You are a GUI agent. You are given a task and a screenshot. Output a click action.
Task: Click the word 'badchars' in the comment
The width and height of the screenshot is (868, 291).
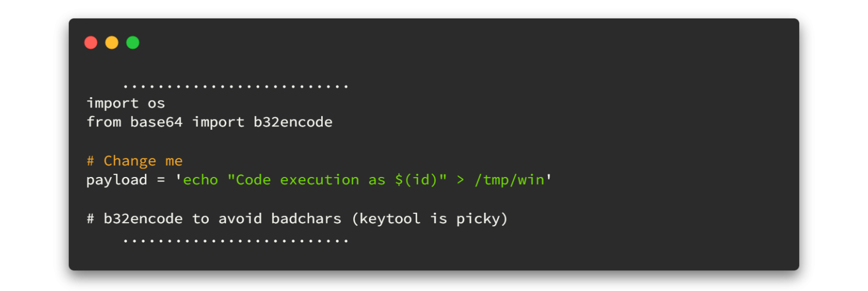tap(306, 219)
